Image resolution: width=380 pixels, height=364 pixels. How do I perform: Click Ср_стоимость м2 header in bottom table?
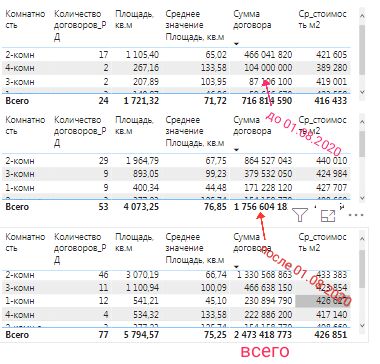click(x=322, y=242)
